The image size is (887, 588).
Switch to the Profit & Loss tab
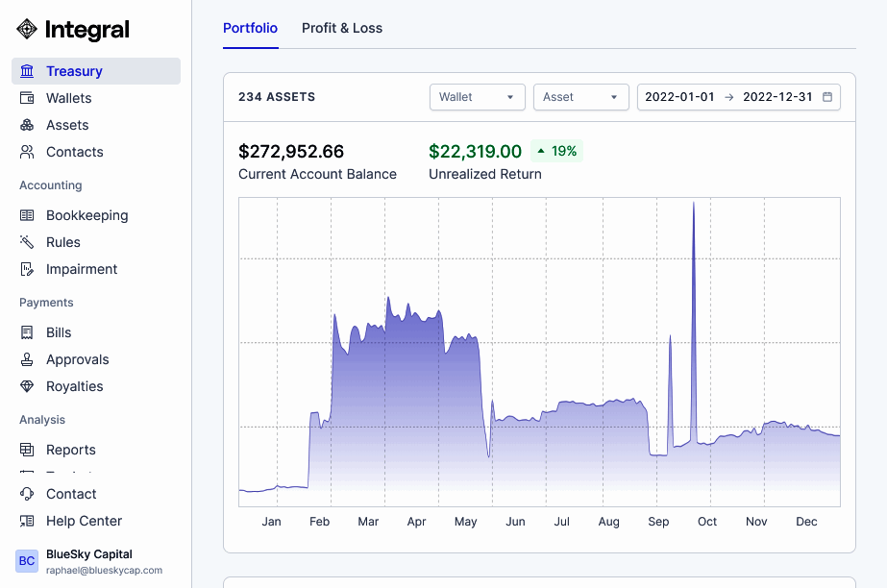[x=342, y=28]
